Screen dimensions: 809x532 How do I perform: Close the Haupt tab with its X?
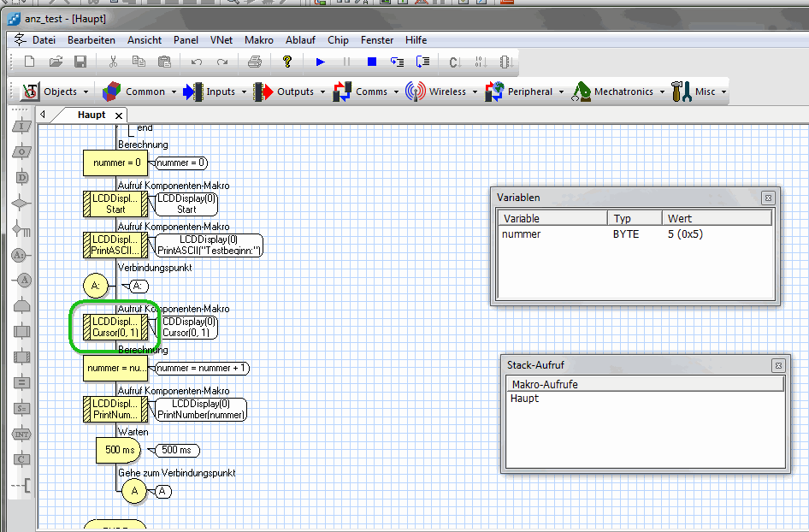point(119,115)
